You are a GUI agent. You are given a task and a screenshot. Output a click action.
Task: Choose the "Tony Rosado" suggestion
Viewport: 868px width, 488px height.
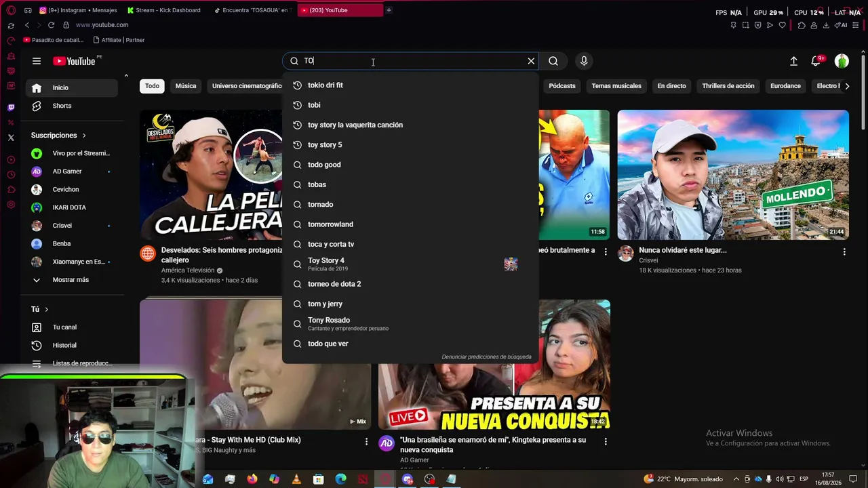[410, 324]
